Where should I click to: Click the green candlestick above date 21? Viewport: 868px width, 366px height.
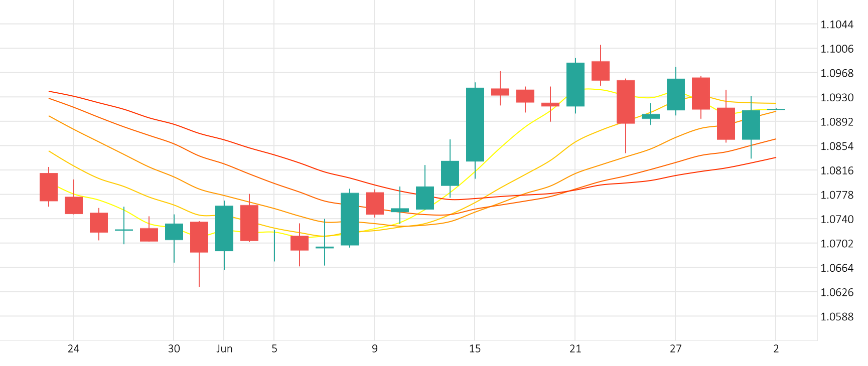[575, 84]
